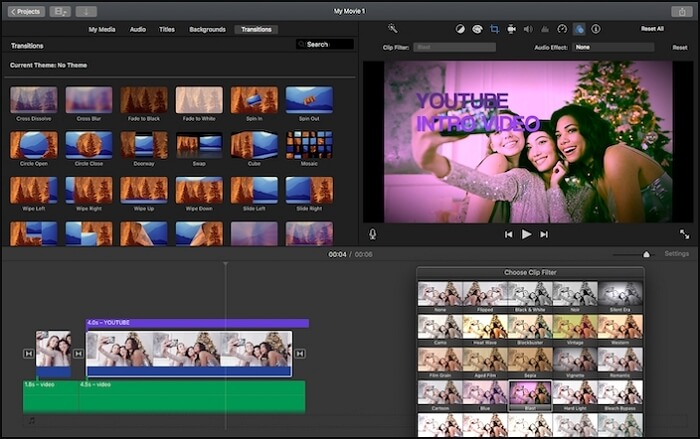Image resolution: width=700 pixels, height=439 pixels.
Task: Select the first short video clip in timeline
Action: tap(53, 354)
